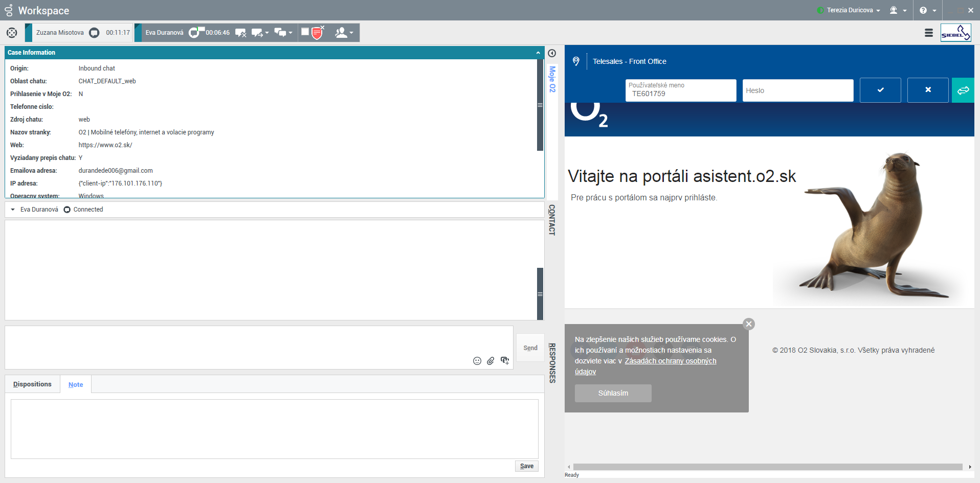This screenshot has height=483, width=980.
Task: Start a chat consultation
Action: pyautogui.click(x=280, y=32)
